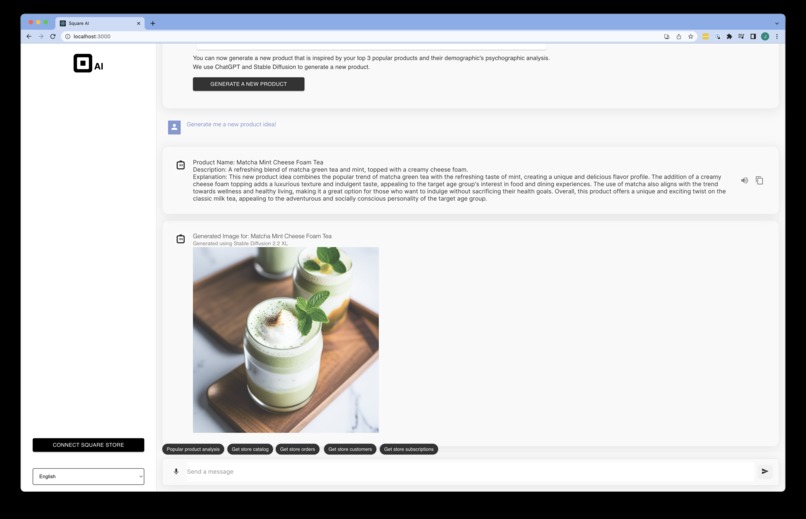Select the Square AI browser tab
This screenshot has height=519, width=806.
tap(100, 23)
